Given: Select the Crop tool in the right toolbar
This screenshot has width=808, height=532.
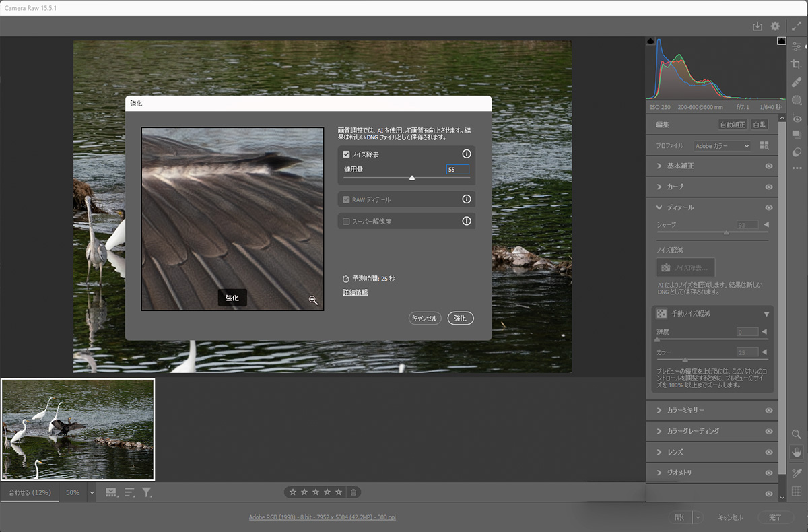Looking at the screenshot, I should [797, 64].
